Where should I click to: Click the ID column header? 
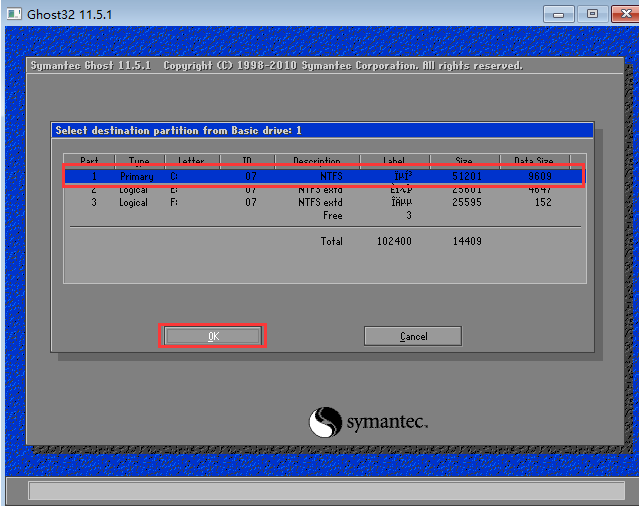pos(249,161)
